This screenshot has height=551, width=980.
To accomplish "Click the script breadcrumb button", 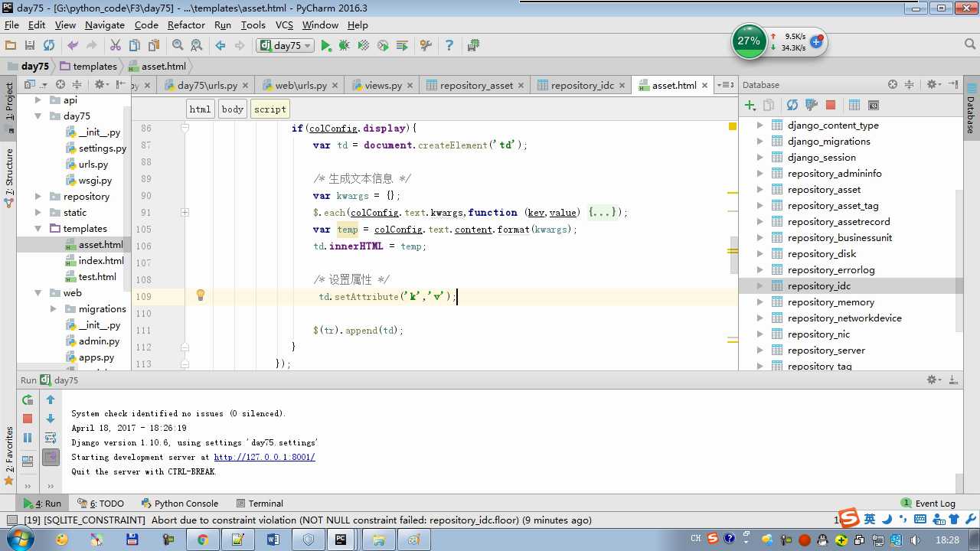I will (x=270, y=109).
